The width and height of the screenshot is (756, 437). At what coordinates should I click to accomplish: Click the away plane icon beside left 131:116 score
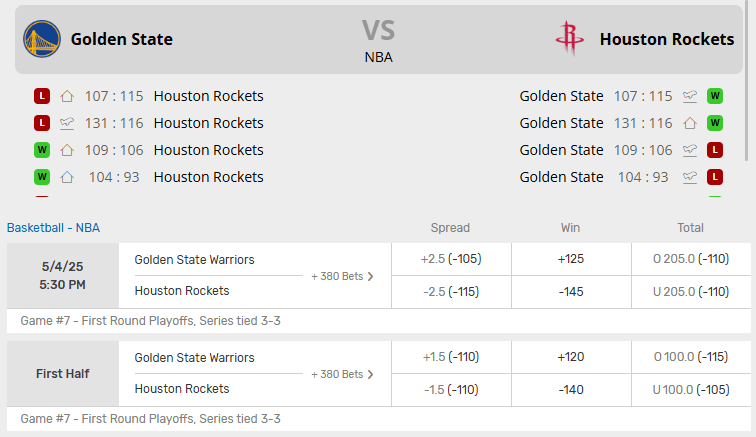pos(67,123)
